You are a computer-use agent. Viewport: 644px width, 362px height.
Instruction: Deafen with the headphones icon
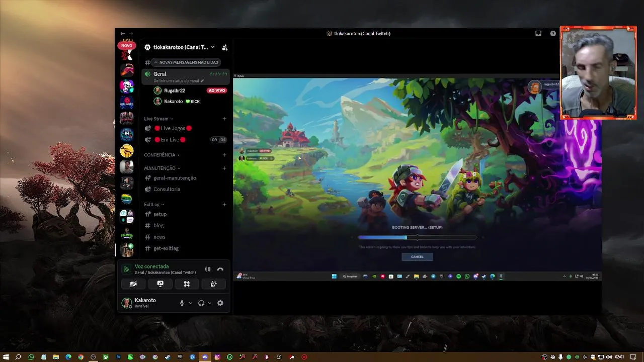point(201,303)
